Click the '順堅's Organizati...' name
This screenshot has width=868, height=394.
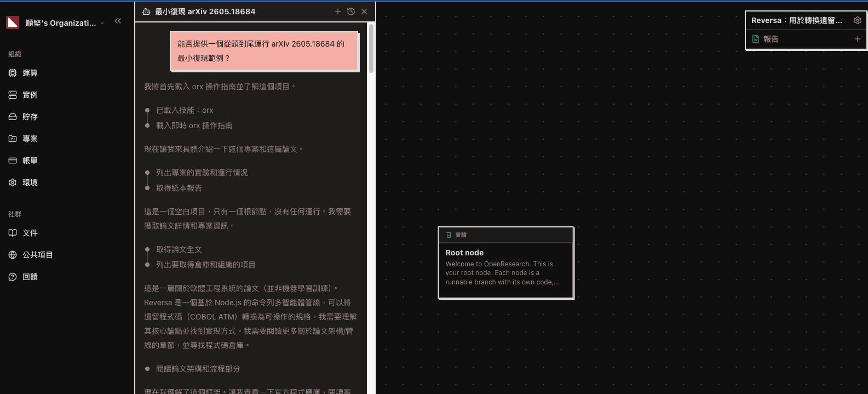[61, 23]
